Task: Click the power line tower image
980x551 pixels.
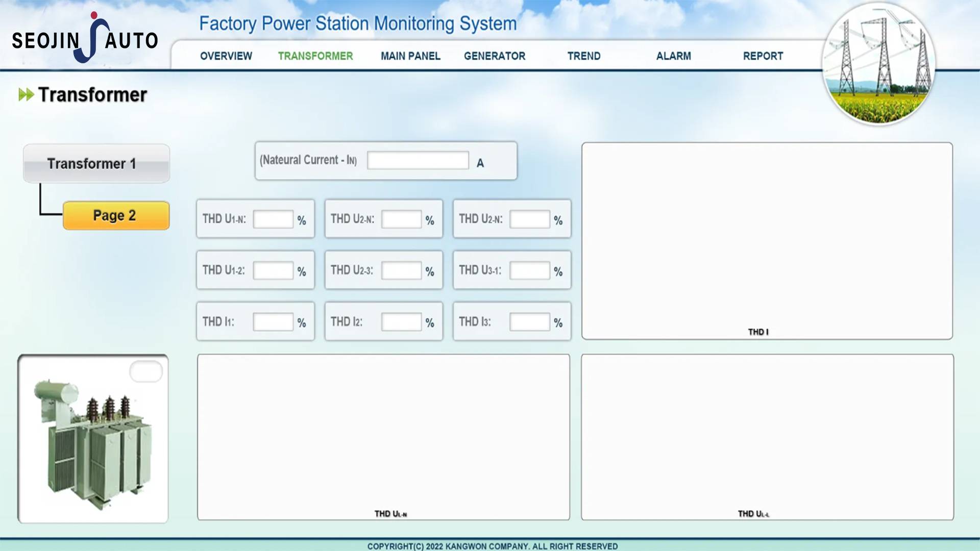Action: click(x=879, y=64)
